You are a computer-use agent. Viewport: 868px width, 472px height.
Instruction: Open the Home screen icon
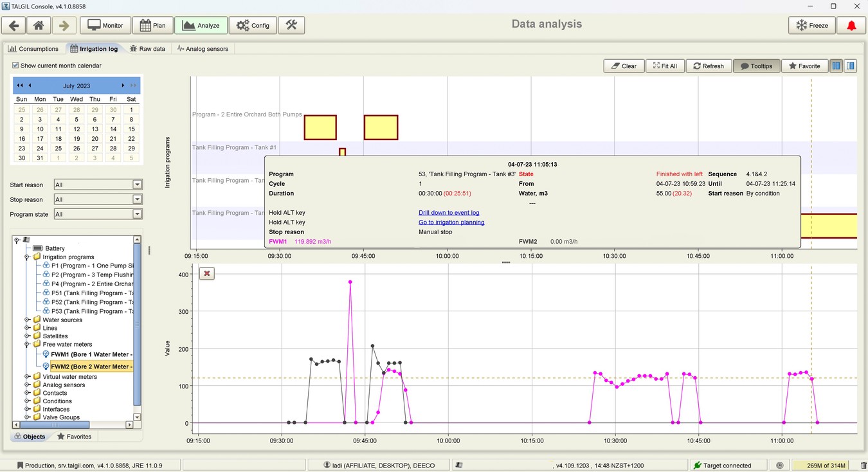[39, 25]
